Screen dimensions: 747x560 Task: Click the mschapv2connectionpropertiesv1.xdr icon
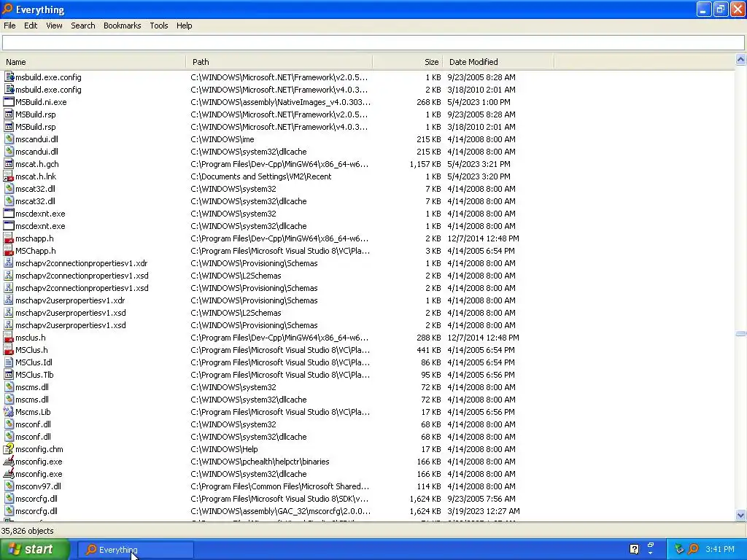click(9, 262)
